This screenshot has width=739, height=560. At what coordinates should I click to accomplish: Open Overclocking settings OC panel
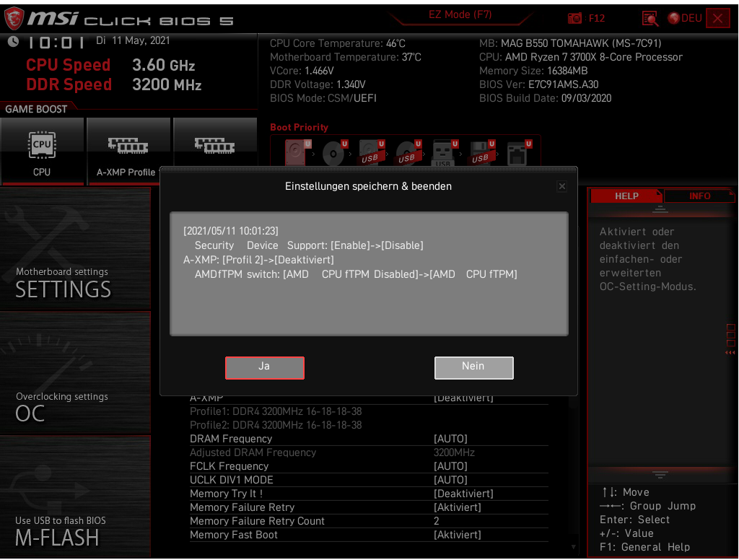pos(75,372)
